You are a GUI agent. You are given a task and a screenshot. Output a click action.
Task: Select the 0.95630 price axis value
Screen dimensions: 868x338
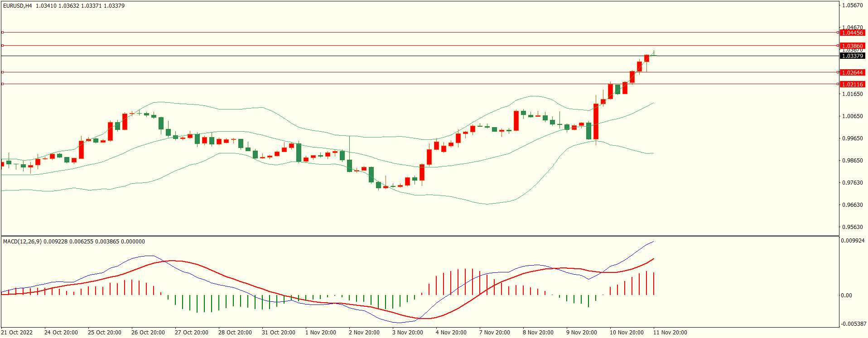(852, 227)
